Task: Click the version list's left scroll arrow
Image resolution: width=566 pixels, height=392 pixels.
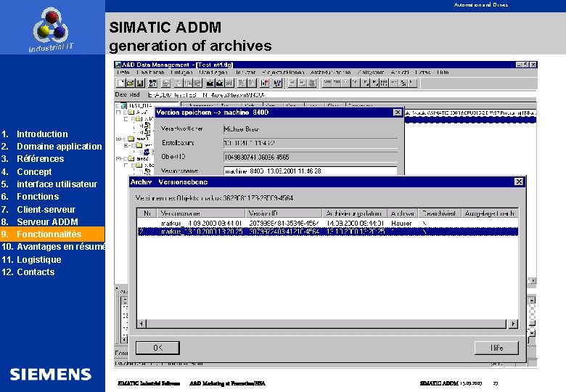Action: tap(141, 324)
